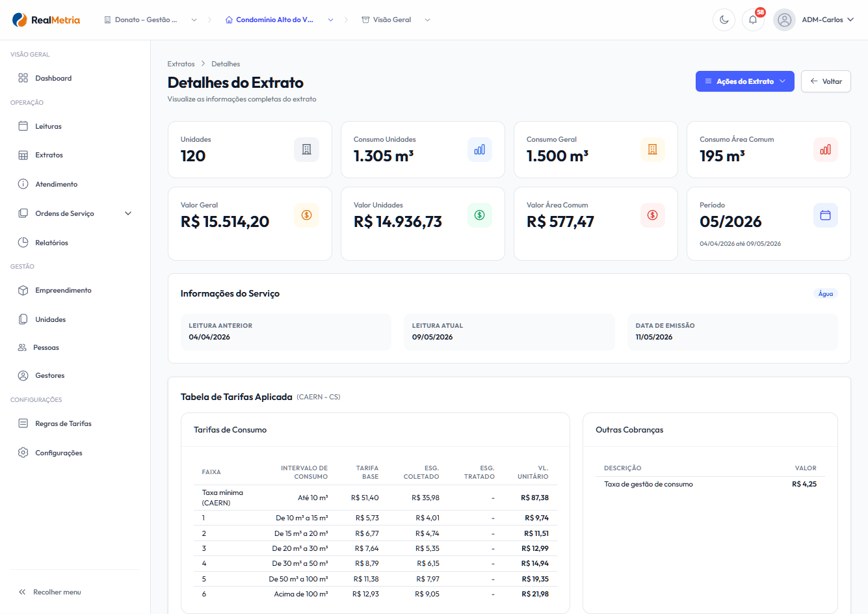The width and height of the screenshot is (868, 614).
Task: Expand Visão Geral view dropdown
Action: 427,20
